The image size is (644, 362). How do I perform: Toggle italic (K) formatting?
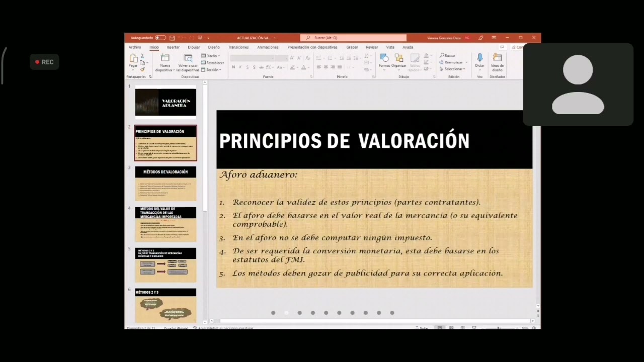pos(240,67)
